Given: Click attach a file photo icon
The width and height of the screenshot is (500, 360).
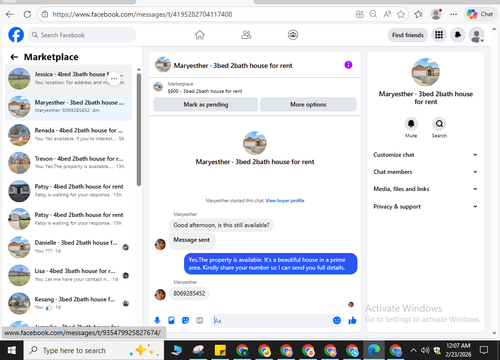Looking at the screenshot, I should tap(171, 321).
